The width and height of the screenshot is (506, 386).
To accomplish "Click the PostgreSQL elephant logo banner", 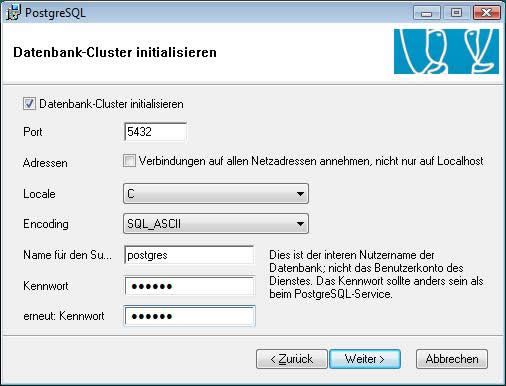I will point(446,51).
